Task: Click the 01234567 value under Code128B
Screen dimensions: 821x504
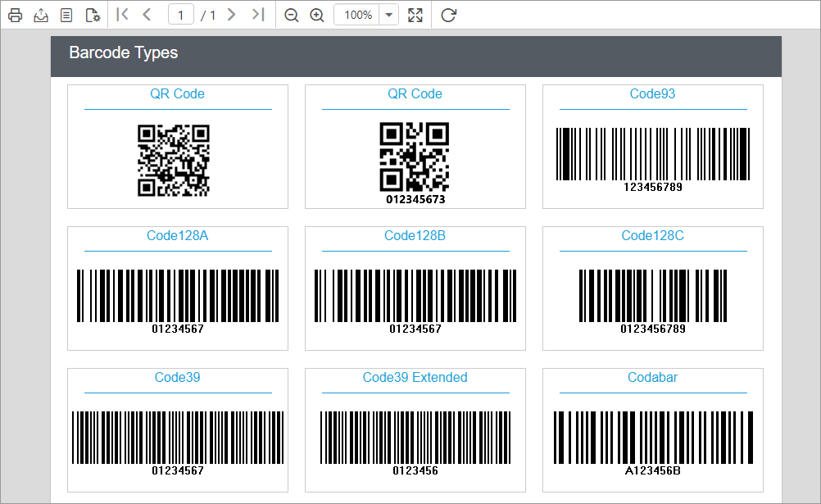Action: [415, 329]
